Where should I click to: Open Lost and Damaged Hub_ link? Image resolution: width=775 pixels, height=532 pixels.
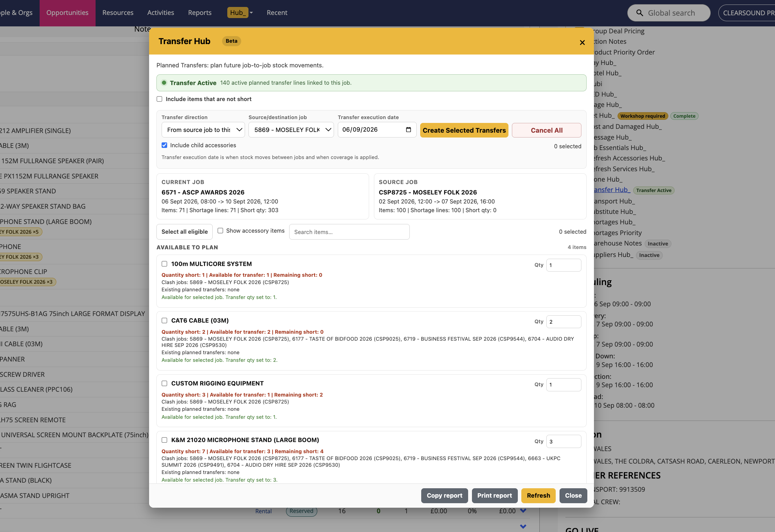(x=628, y=126)
